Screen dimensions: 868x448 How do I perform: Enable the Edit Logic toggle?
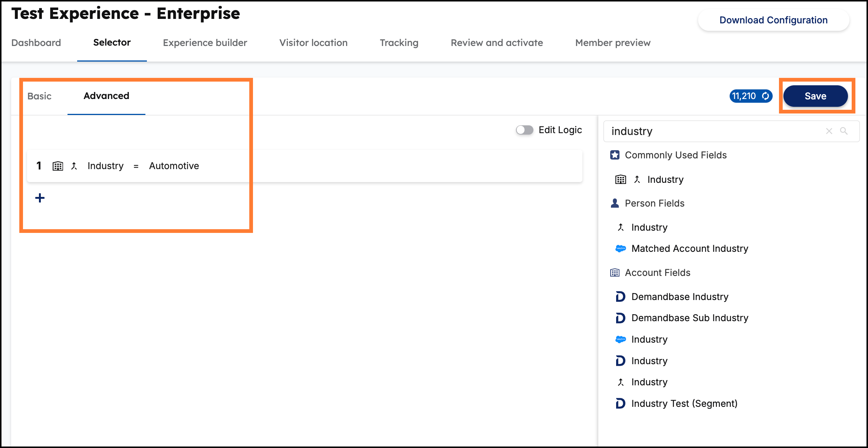[x=524, y=130]
